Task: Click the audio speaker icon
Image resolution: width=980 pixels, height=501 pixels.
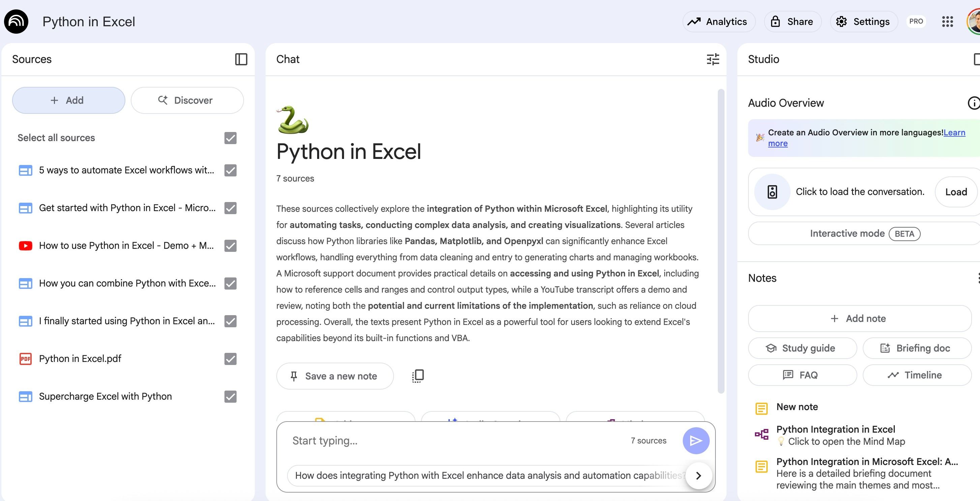Action: coord(772,192)
